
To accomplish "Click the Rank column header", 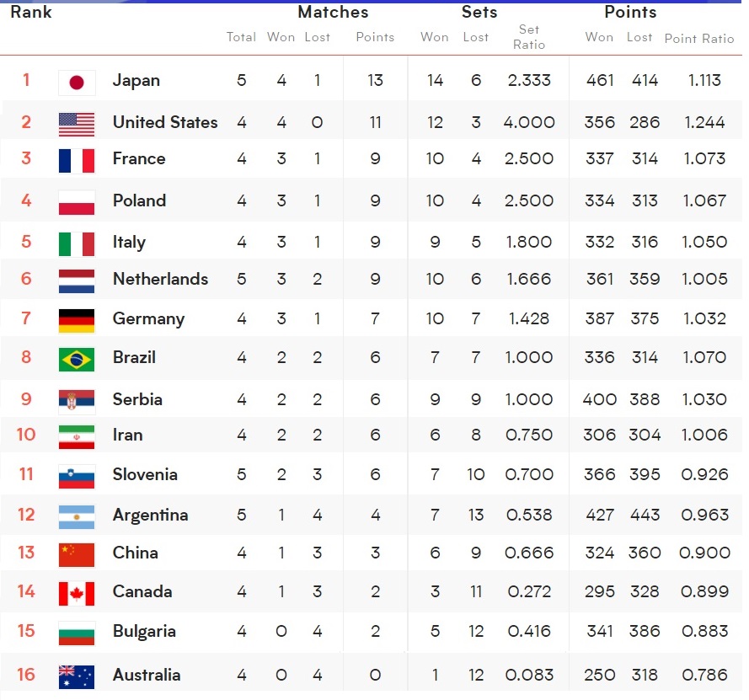I will [31, 12].
